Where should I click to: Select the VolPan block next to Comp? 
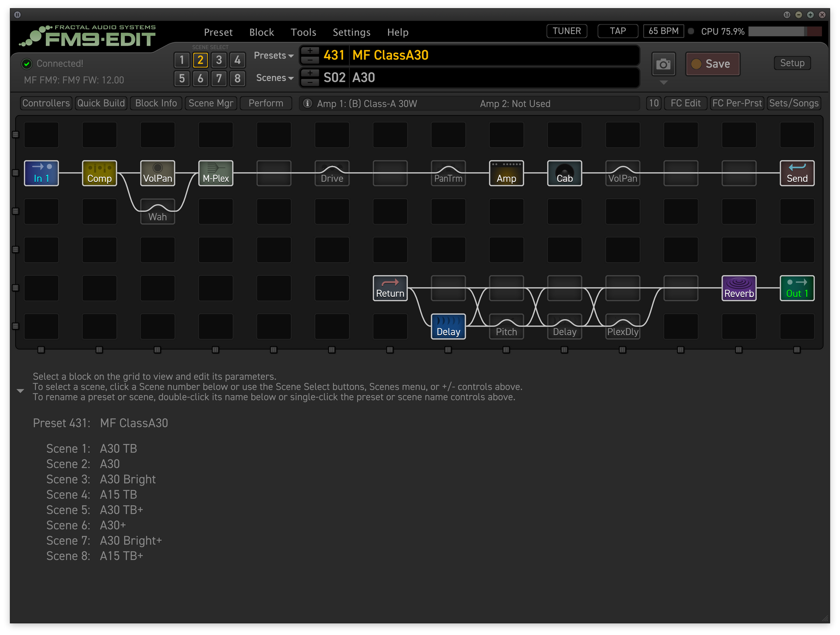(158, 173)
